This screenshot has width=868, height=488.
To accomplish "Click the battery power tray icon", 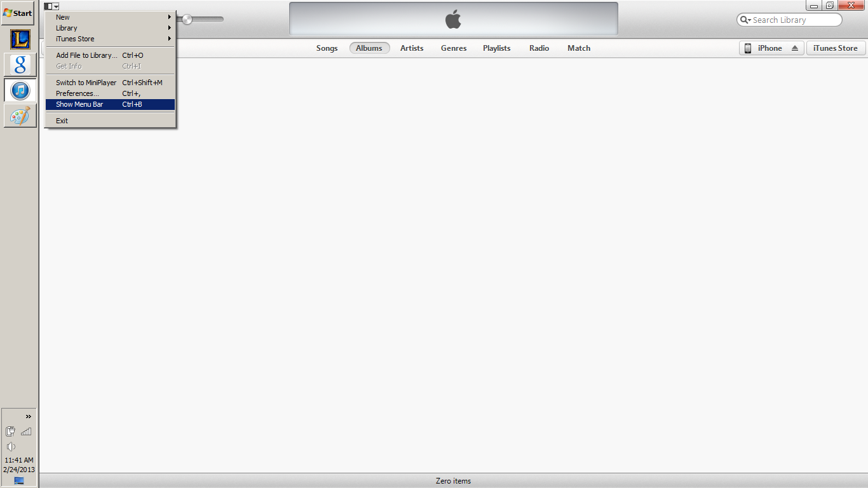I will (10, 432).
